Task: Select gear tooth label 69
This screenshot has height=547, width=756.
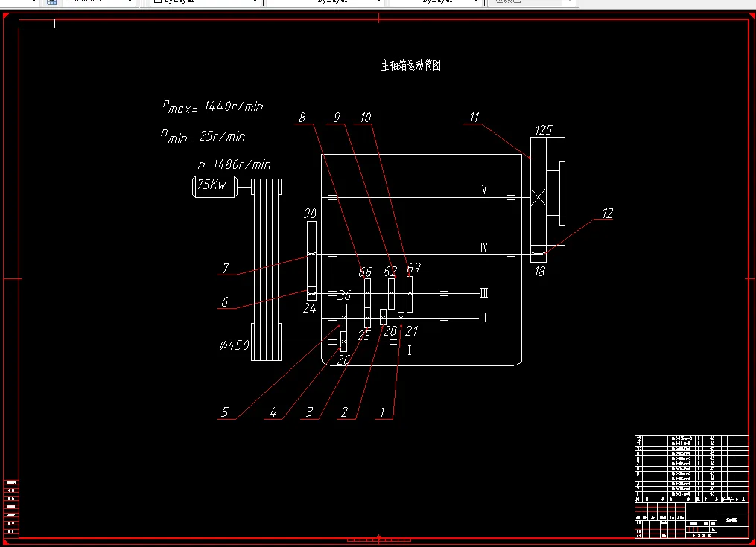Action: (x=413, y=267)
